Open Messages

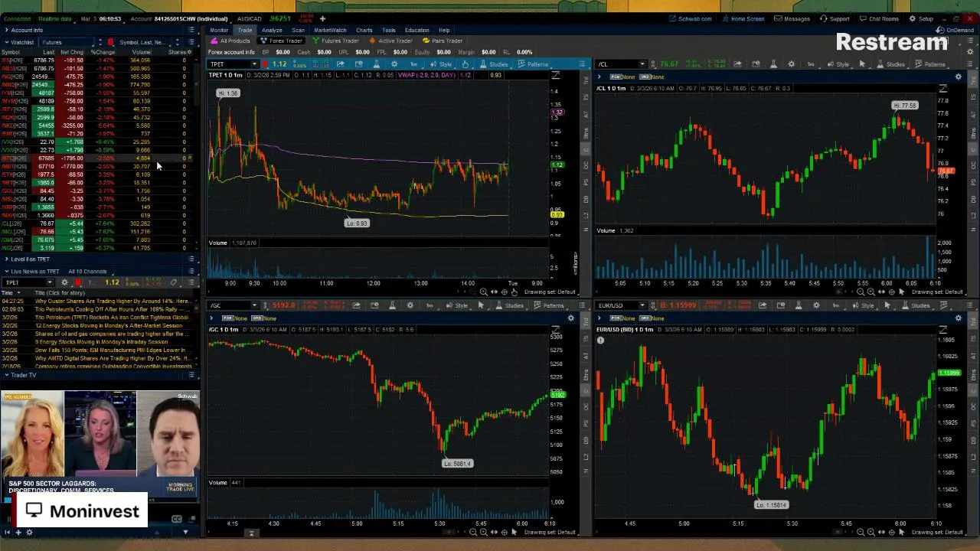[793, 18]
